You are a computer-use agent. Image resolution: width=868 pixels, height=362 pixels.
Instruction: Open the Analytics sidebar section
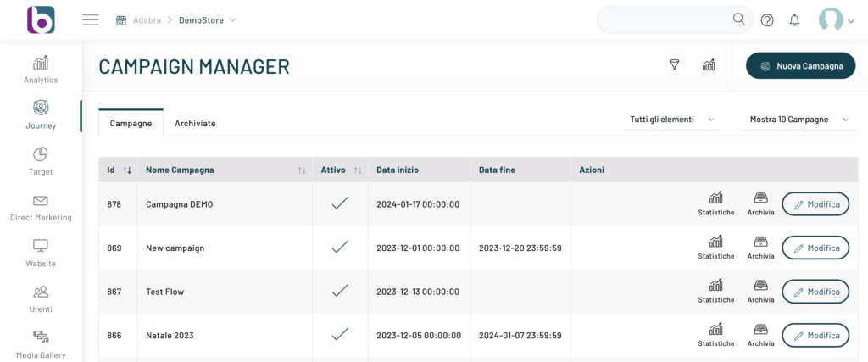pyautogui.click(x=41, y=70)
